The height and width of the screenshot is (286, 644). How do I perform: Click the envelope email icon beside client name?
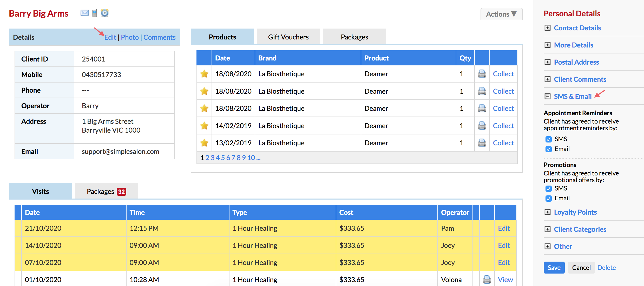pos(84,13)
